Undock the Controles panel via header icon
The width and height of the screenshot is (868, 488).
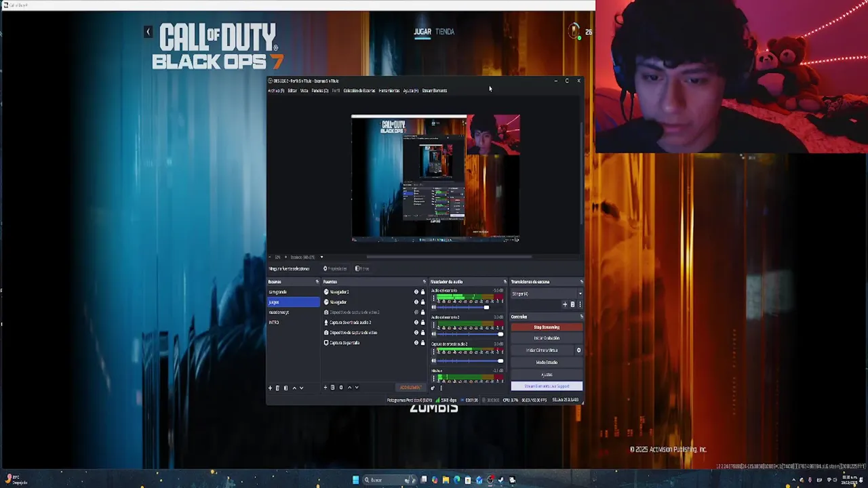[581, 317]
